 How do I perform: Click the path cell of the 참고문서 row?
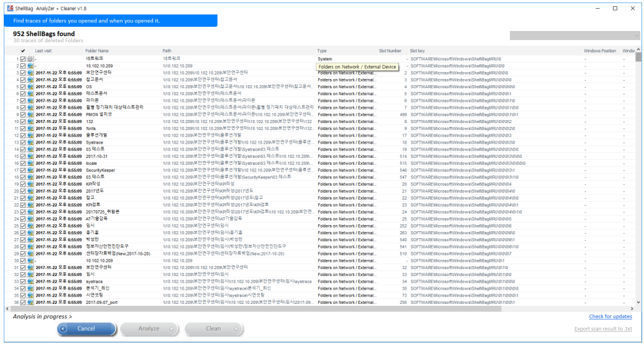(200, 80)
